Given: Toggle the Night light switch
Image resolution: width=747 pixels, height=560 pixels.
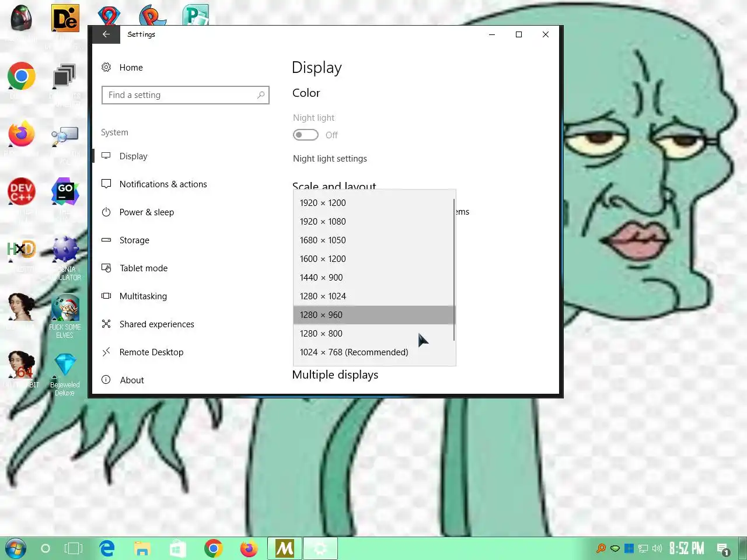Looking at the screenshot, I should tap(306, 135).
